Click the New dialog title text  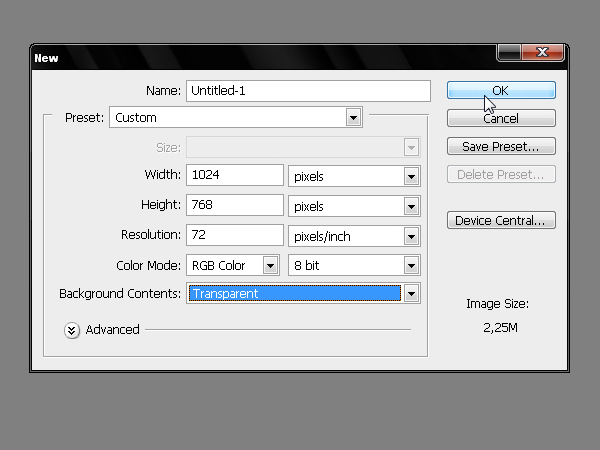(x=46, y=58)
